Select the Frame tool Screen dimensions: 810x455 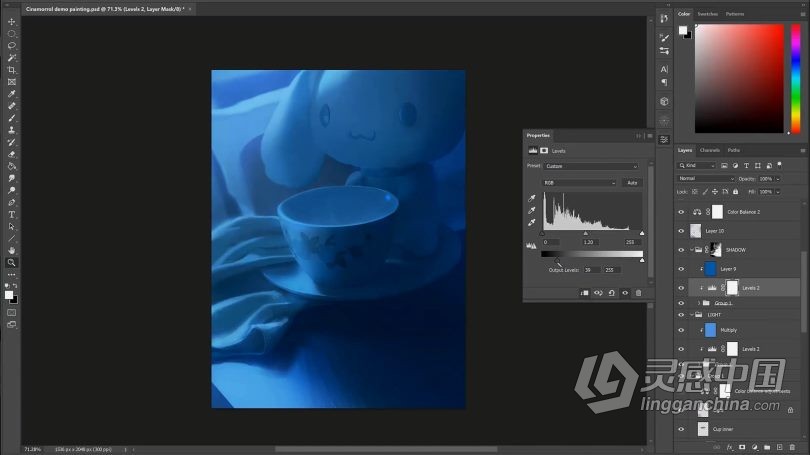(x=11, y=82)
